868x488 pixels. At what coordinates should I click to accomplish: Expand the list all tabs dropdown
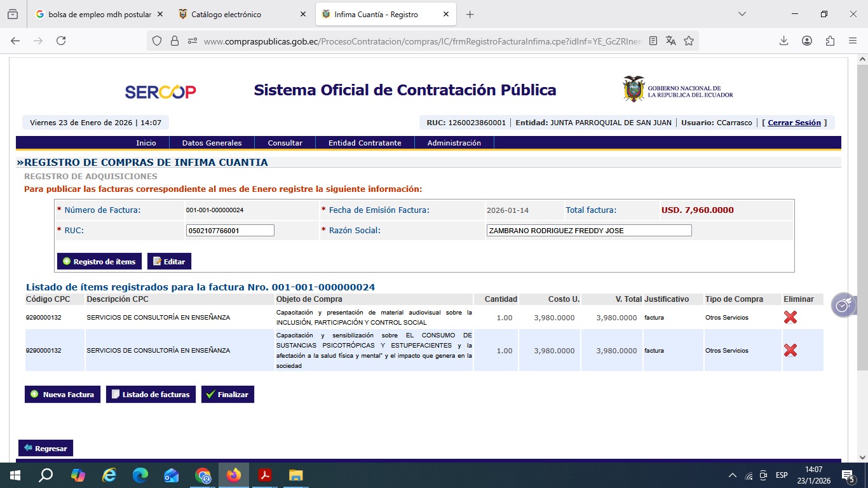pos(742,14)
